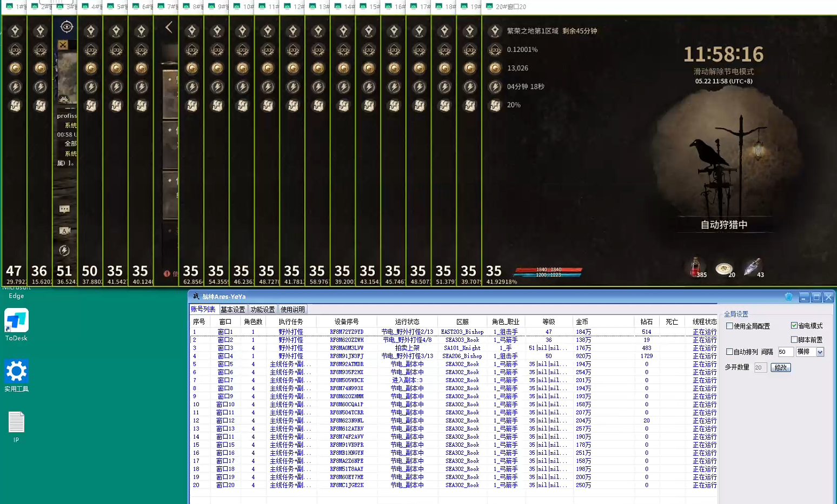Viewport: 837px width, 504px height.
Task: Switch to the 功能设置 tab
Action: [263, 310]
